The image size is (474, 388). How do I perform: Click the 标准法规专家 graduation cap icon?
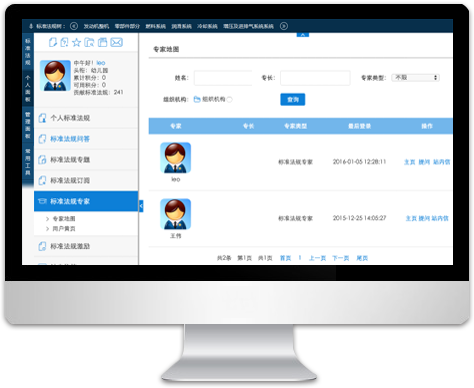[42, 201]
